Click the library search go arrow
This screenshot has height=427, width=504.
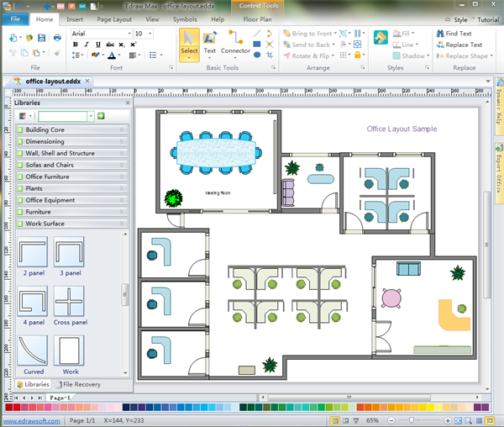(x=101, y=116)
